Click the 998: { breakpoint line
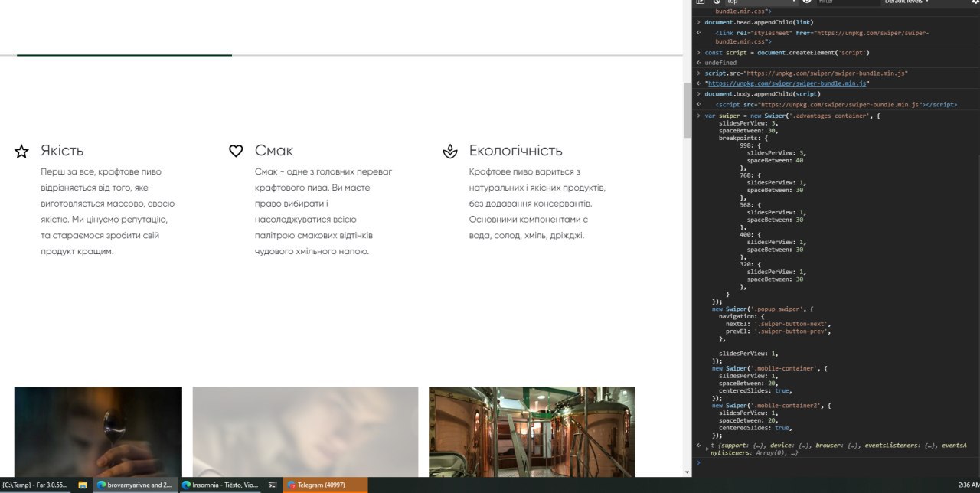Viewport: 980px width, 493px height. click(x=751, y=145)
